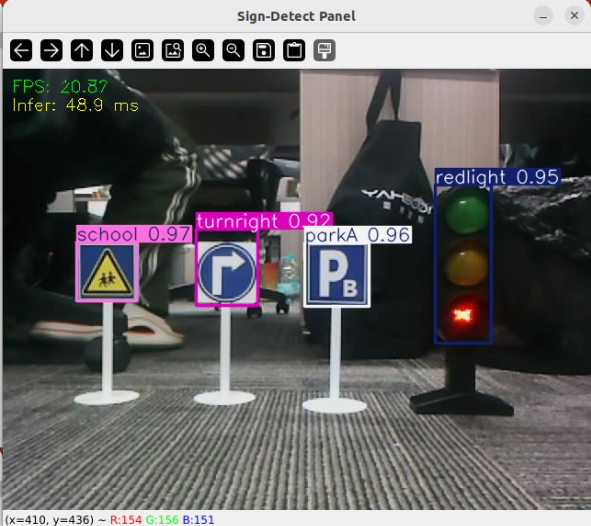Click the R:154 value in status bar
Viewport: 591px width, 526px height.
pyautogui.click(x=126, y=520)
